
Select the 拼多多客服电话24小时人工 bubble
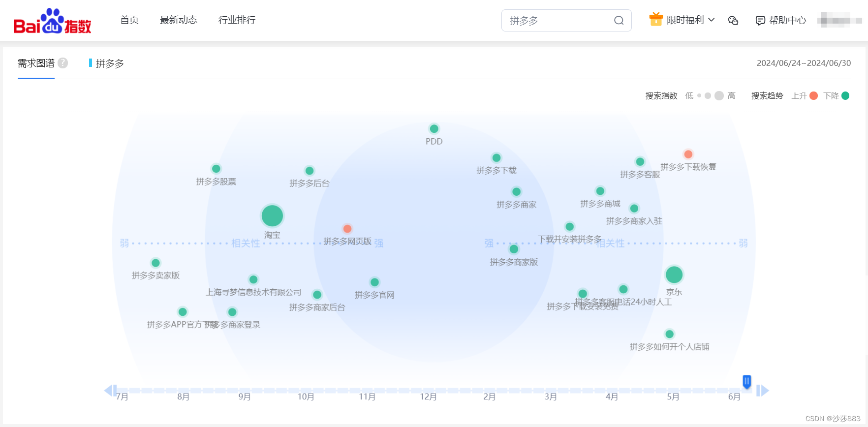(623, 289)
